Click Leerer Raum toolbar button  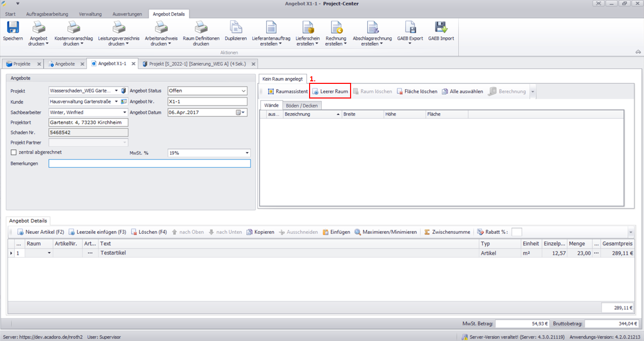tap(330, 91)
